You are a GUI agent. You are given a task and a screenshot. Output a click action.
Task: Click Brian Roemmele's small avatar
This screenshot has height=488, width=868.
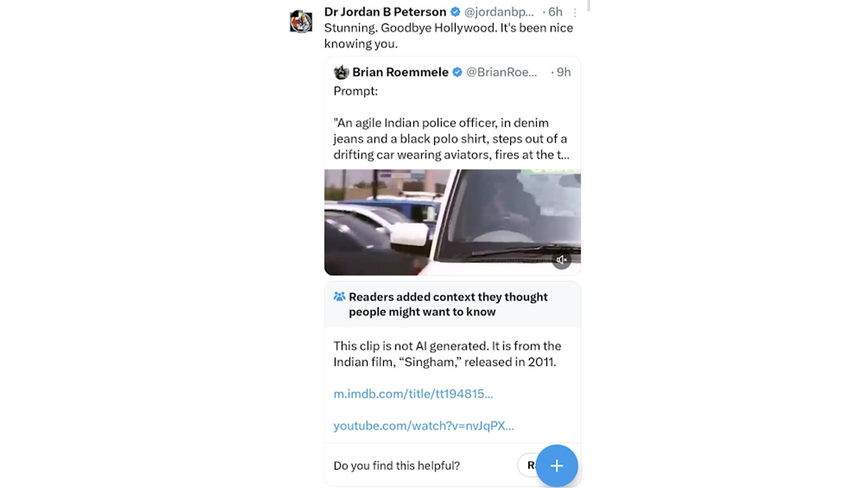341,72
